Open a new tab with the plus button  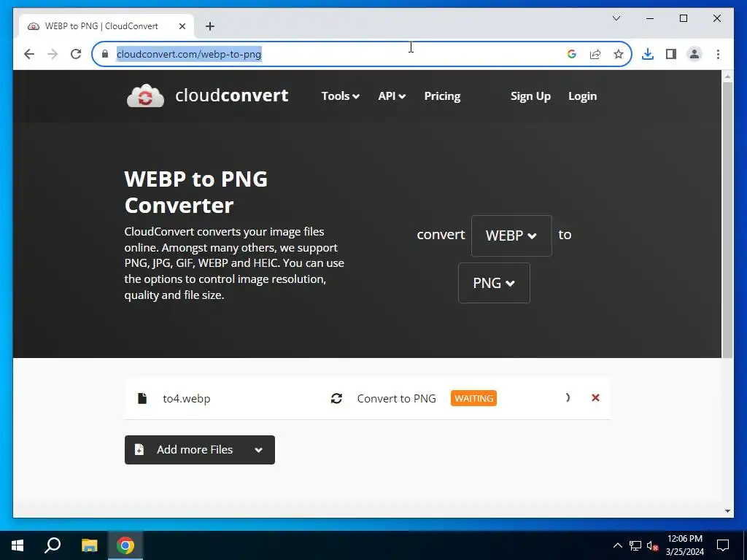209,26
